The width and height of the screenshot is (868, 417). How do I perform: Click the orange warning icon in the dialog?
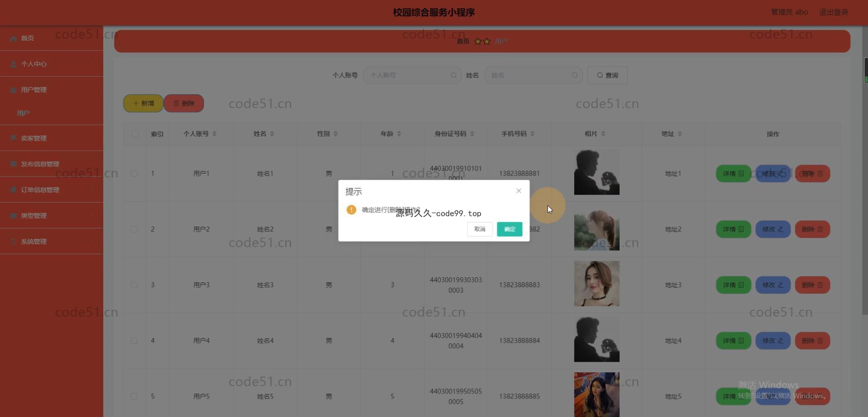pos(351,209)
